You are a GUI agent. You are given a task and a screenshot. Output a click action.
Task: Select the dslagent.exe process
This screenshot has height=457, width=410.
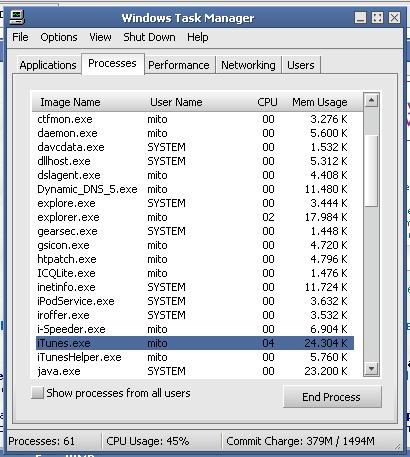tap(195, 175)
